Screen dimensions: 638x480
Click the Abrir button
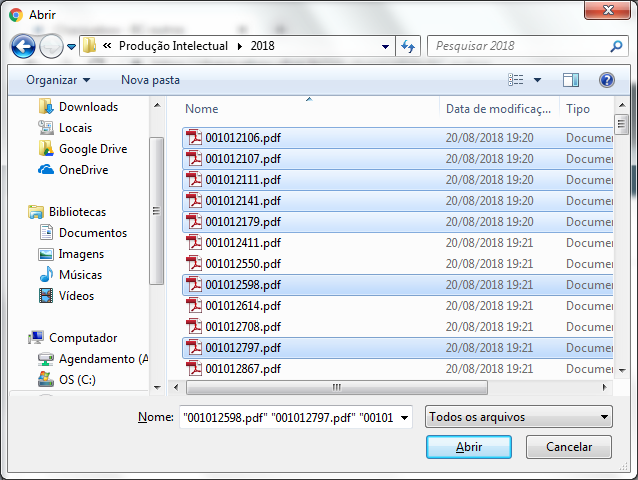click(469, 447)
